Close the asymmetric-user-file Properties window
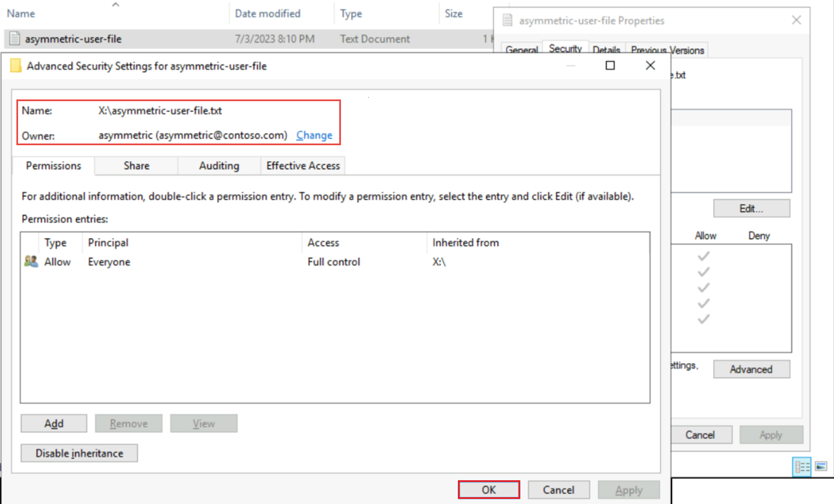Viewport: 834px width, 504px height. [796, 20]
